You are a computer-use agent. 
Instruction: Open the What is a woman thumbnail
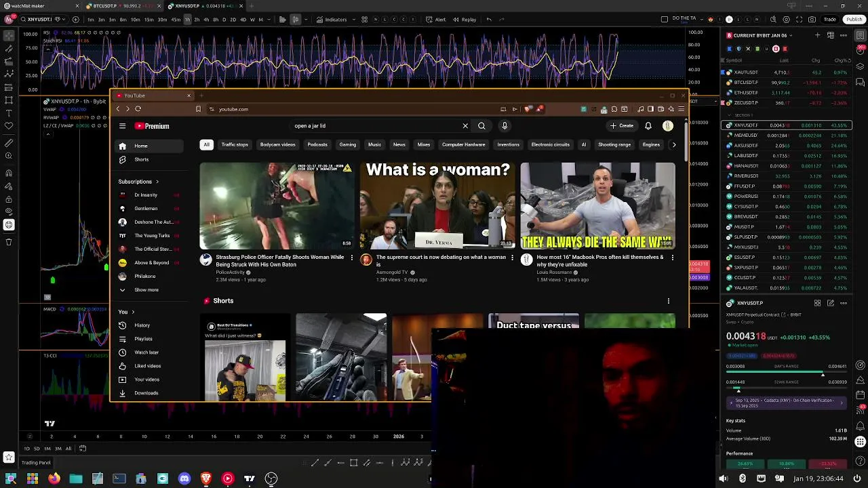tap(437, 205)
